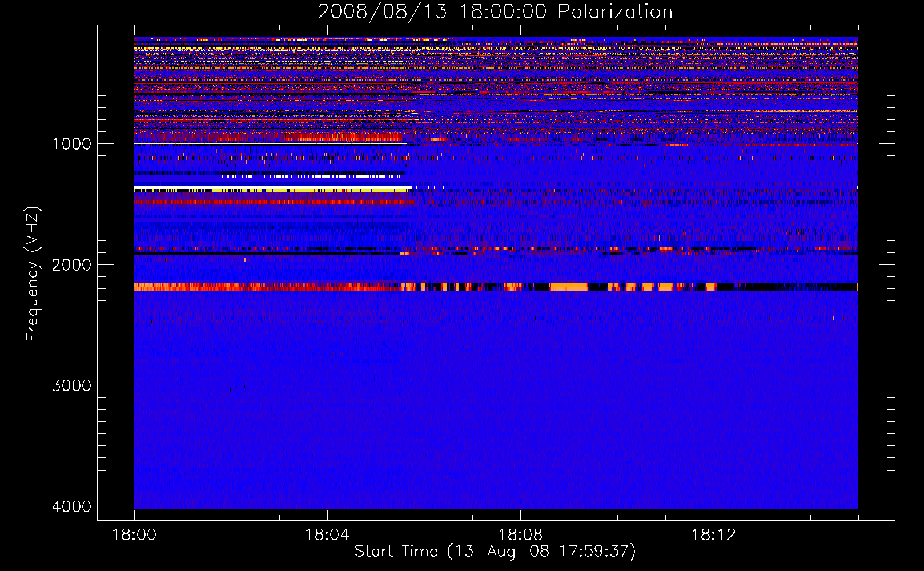The image size is (924, 571).
Task: Click the 3000 frequency tick label
Action: (71, 385)
